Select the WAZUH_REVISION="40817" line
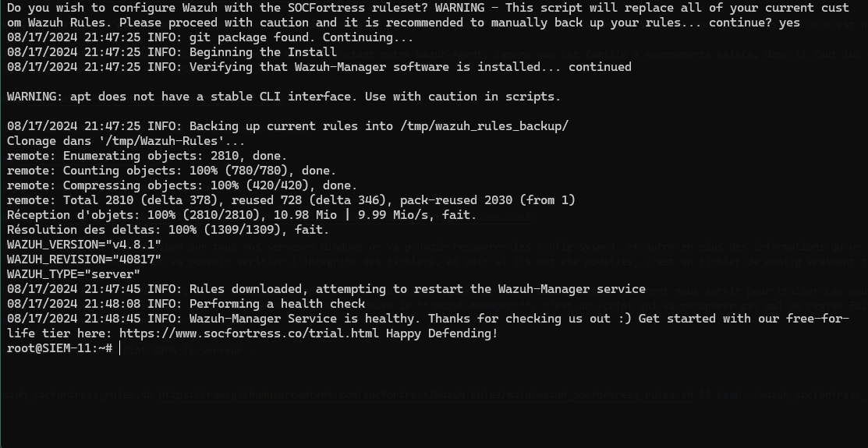 84,259
